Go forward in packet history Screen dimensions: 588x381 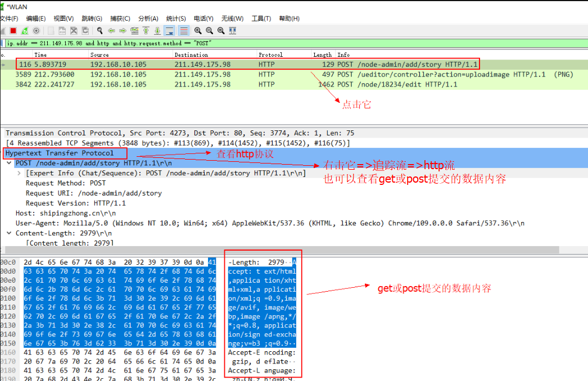(123, 31)
